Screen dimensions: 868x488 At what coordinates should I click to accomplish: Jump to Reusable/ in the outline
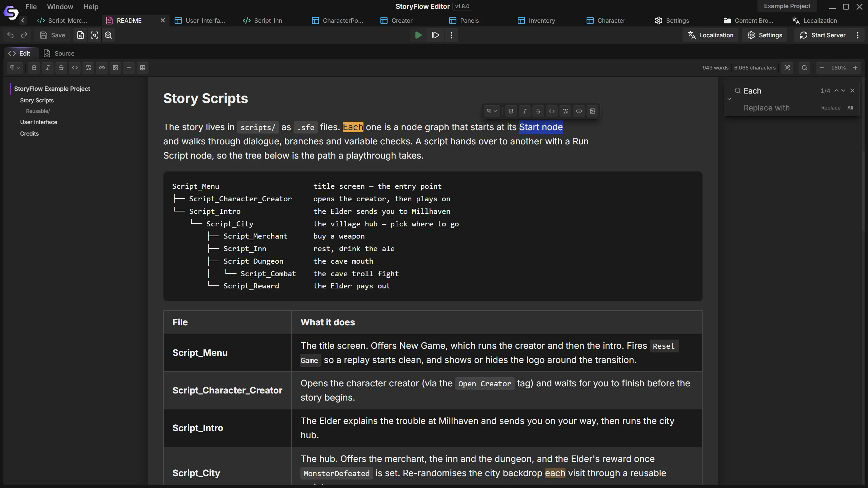click(x=38, y=111)
